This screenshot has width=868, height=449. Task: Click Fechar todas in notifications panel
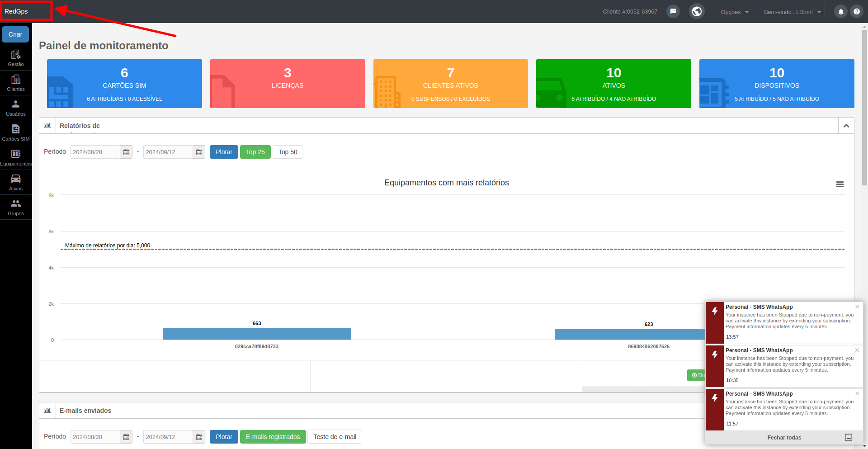784,438
